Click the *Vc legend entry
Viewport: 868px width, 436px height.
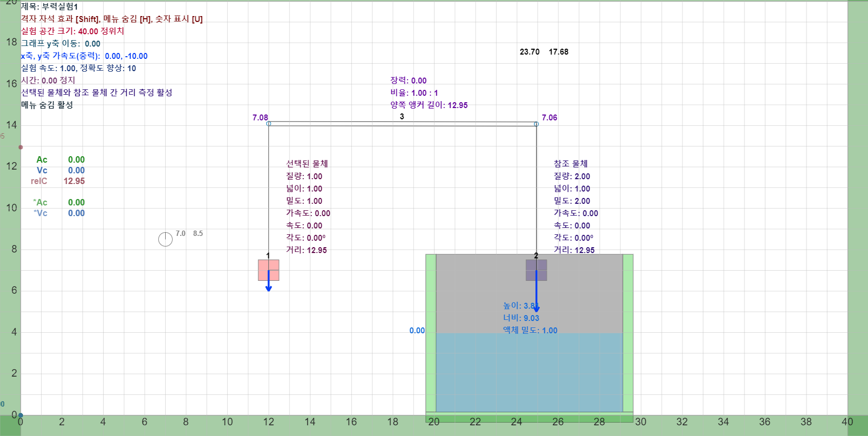pos(59,213)
